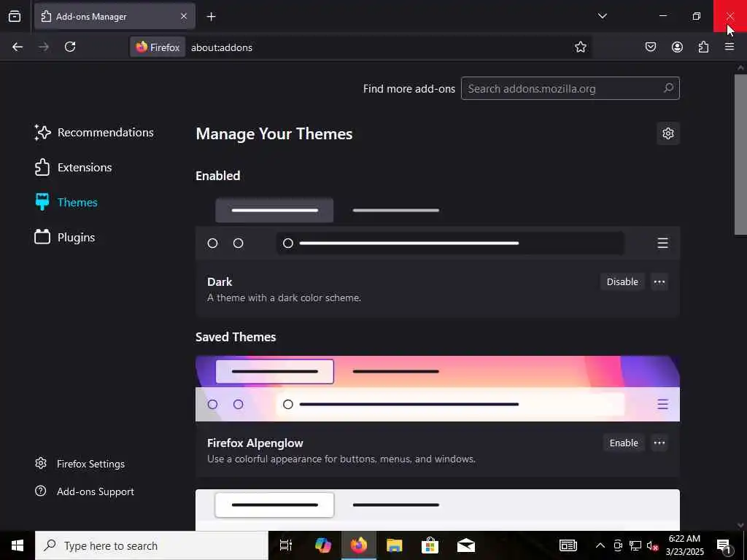
Task: Minimize the Firefox window
Action: 662,16
